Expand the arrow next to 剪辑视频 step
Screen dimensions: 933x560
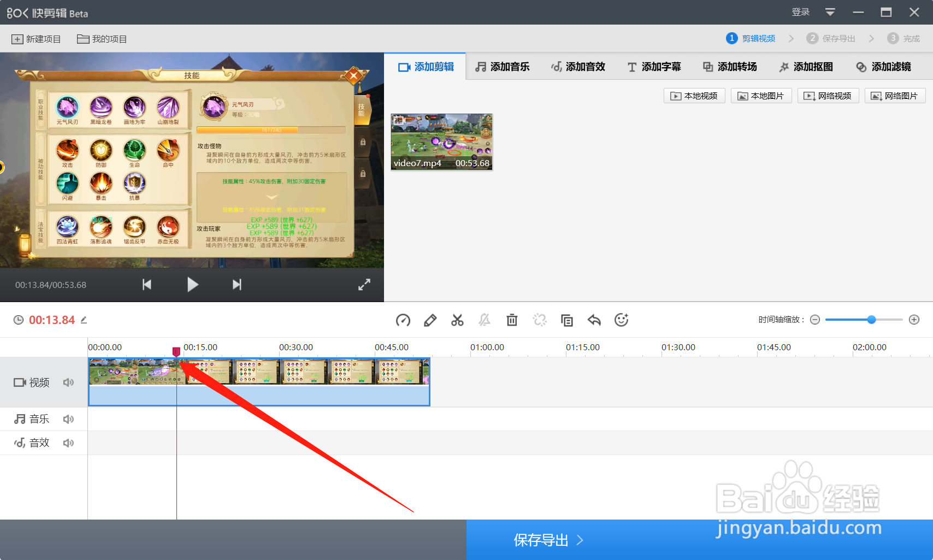tap(792, 38)
